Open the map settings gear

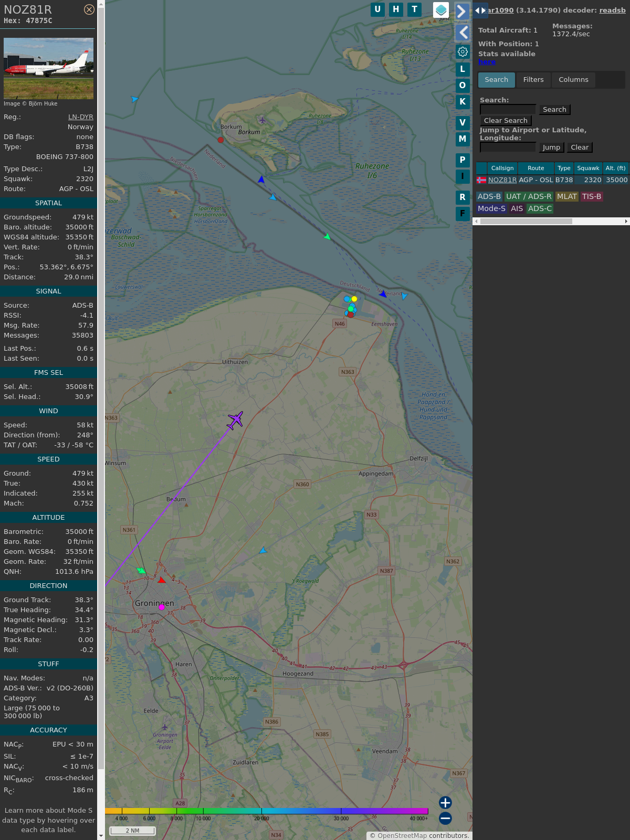[x=463, y=51]
